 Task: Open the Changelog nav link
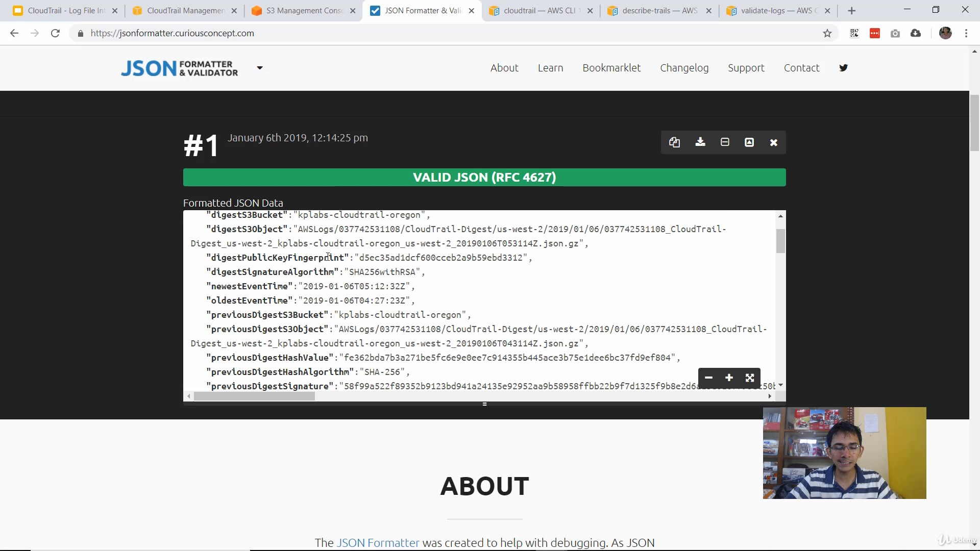684,68
